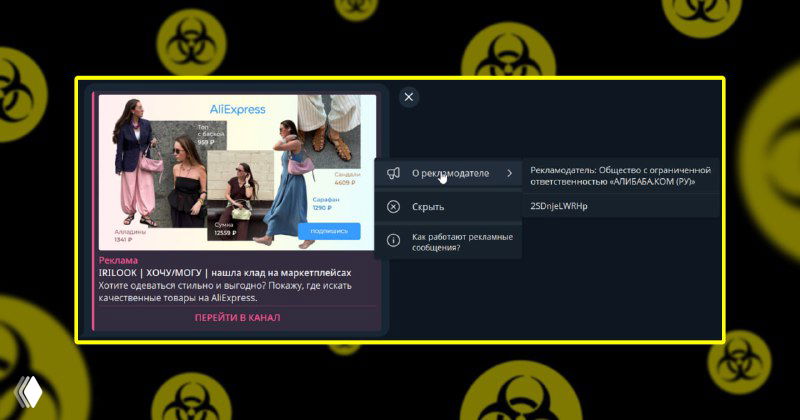
Task: Select 'Скрыть' in the context menu
Action: point(448,207)
